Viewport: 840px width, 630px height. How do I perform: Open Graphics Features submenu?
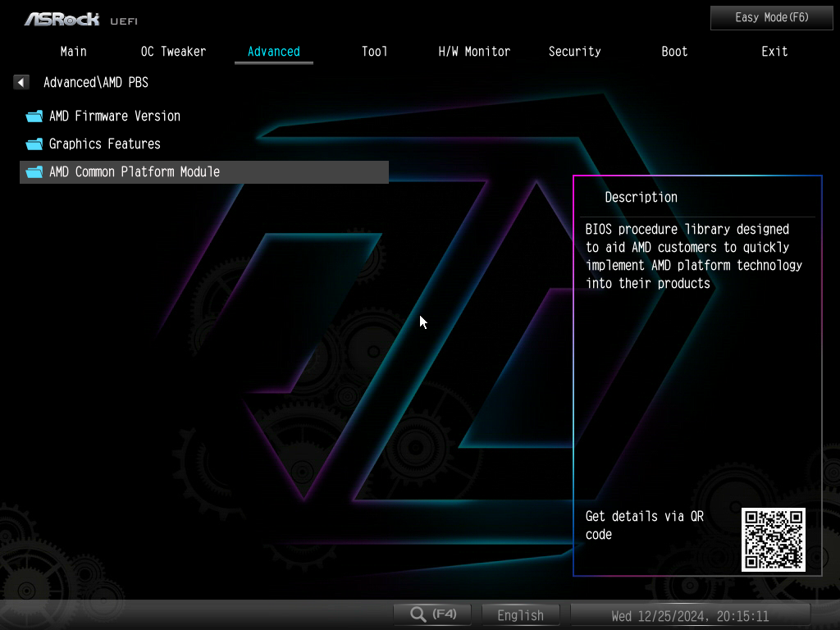click(204, 144)
